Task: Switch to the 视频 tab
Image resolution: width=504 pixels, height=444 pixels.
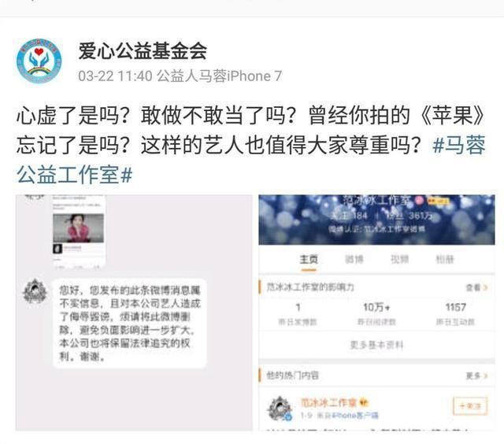Action: pyautogui.click(x=399, y=259)
